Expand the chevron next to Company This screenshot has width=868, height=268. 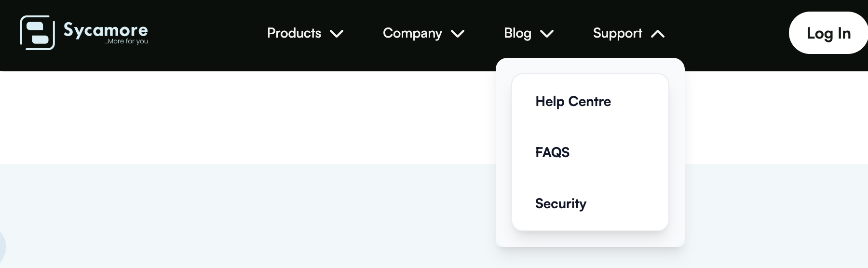458,34
